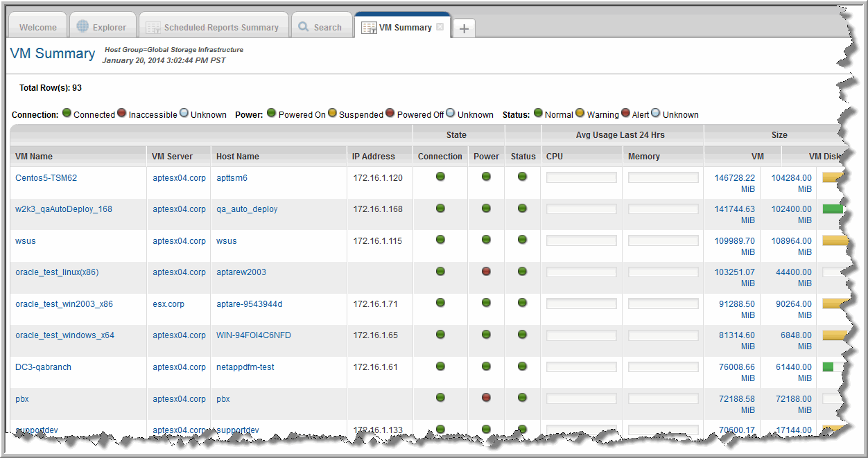Click Status indicator icon for wsus row
Screen dimensions: 868x458
pyautogui.click(x=522, y=240)
